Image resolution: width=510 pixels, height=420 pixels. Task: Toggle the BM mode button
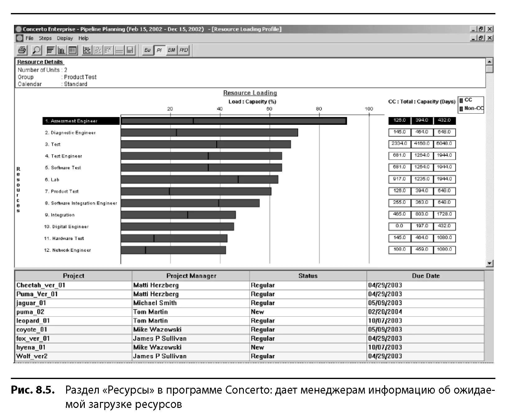171,50
